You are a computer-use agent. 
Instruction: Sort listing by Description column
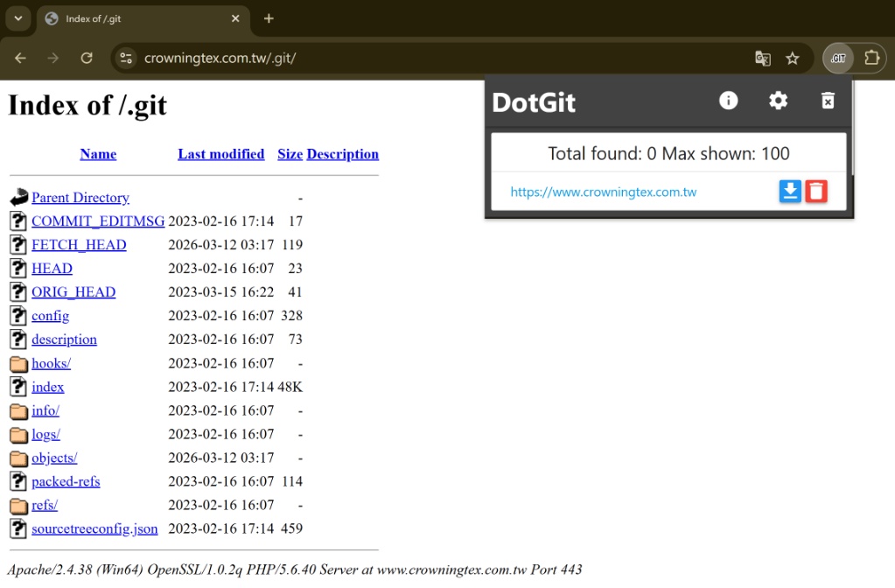click(342, 154)
